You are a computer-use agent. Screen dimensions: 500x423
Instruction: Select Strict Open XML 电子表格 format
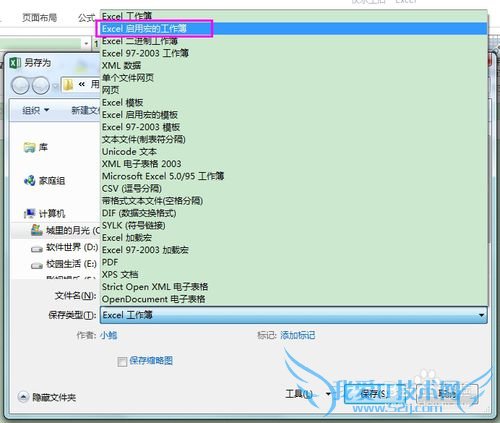(294, 287)
